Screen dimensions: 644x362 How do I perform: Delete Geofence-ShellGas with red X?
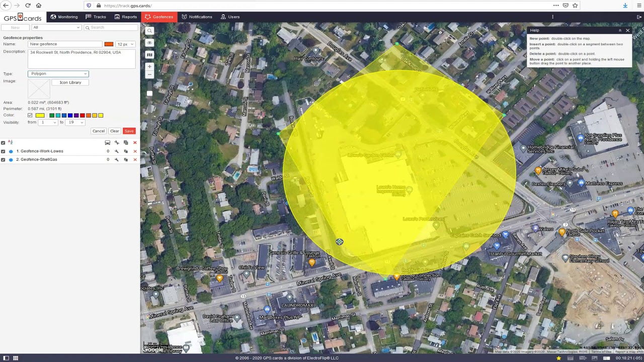tap(135, 160)
